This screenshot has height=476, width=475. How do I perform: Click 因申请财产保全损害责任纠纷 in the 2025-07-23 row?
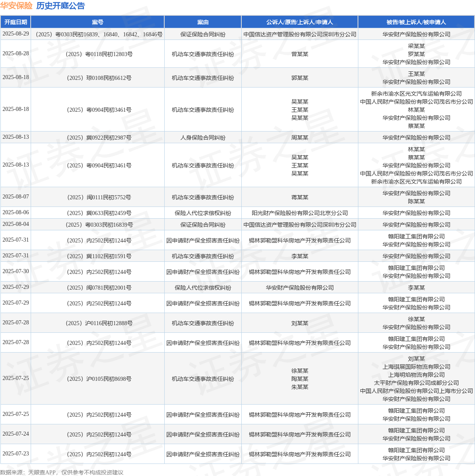(203, 455)
